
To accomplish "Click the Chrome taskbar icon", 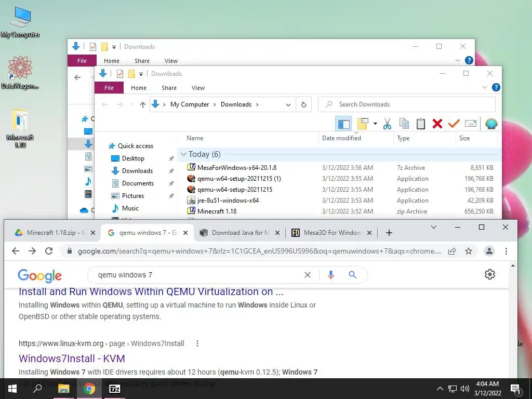I will (x=89, y=389).
